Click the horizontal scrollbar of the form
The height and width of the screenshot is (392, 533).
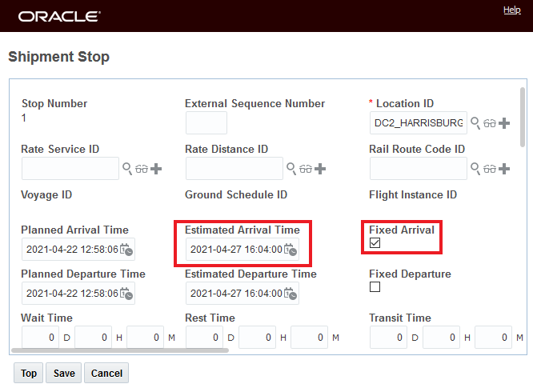[120, 350]
